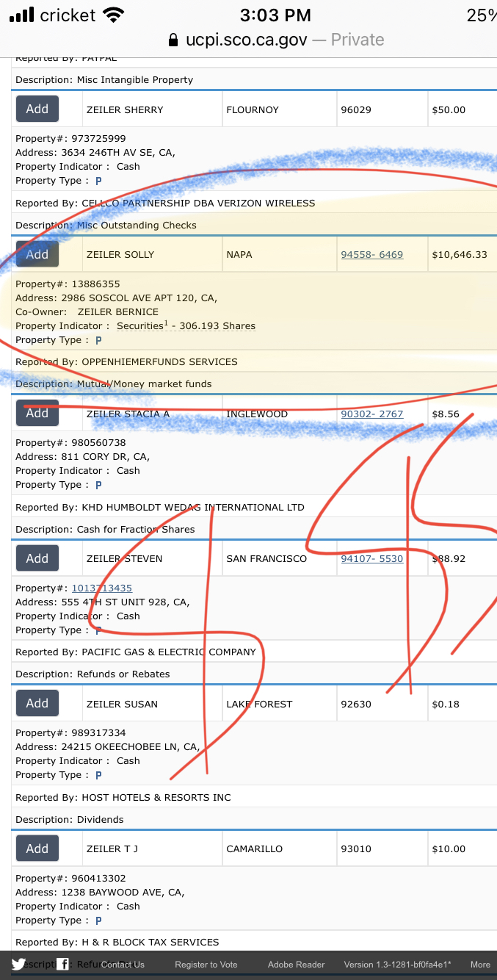Image resolution: width=497 pixels, height=980 pixels.
Task: Select the zip code 92630
Action: pyautogui.click(x=356, y=705)
